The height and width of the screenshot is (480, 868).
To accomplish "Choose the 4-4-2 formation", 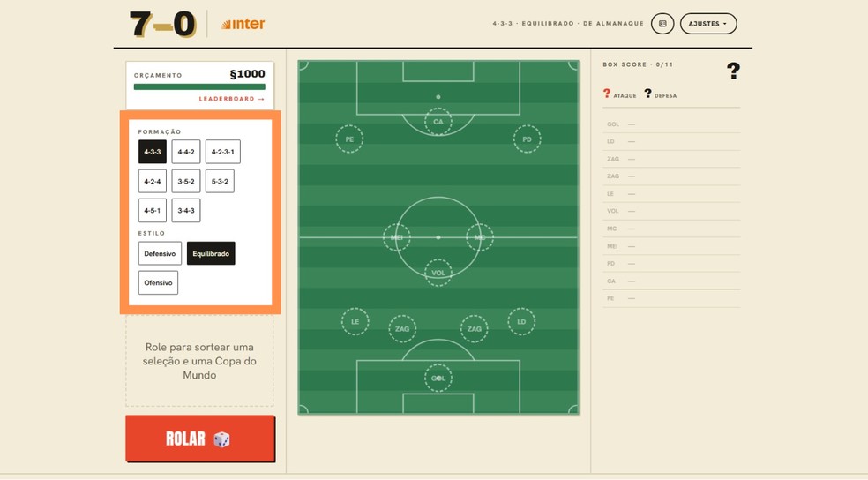I will click(x=186, y=152).
